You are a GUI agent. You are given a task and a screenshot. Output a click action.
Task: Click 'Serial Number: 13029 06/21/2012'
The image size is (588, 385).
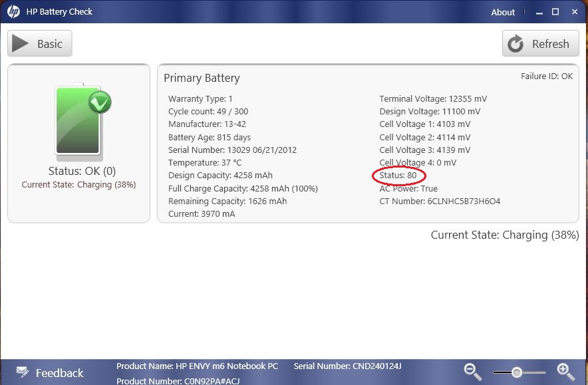point(233,150)
